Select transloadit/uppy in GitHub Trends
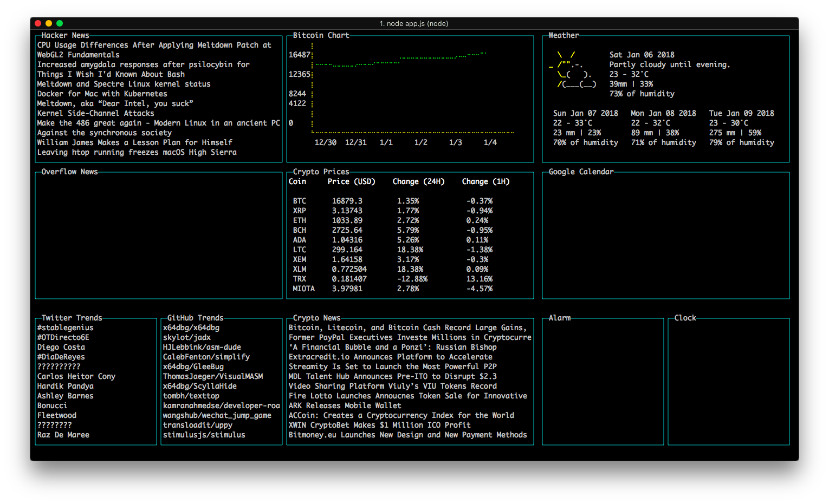The image size is (829, 504). [x=197, y=425]
